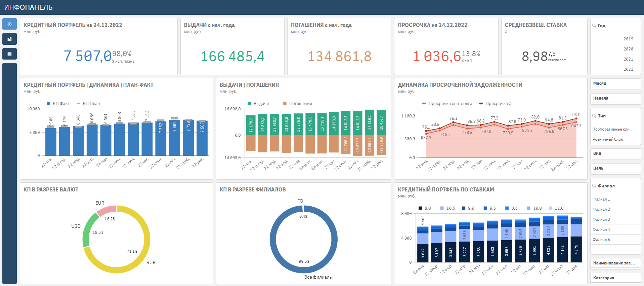Select year 2022 in the Год filter
The height and width of the screenshot is (286, 644).
tap(615, 69)
